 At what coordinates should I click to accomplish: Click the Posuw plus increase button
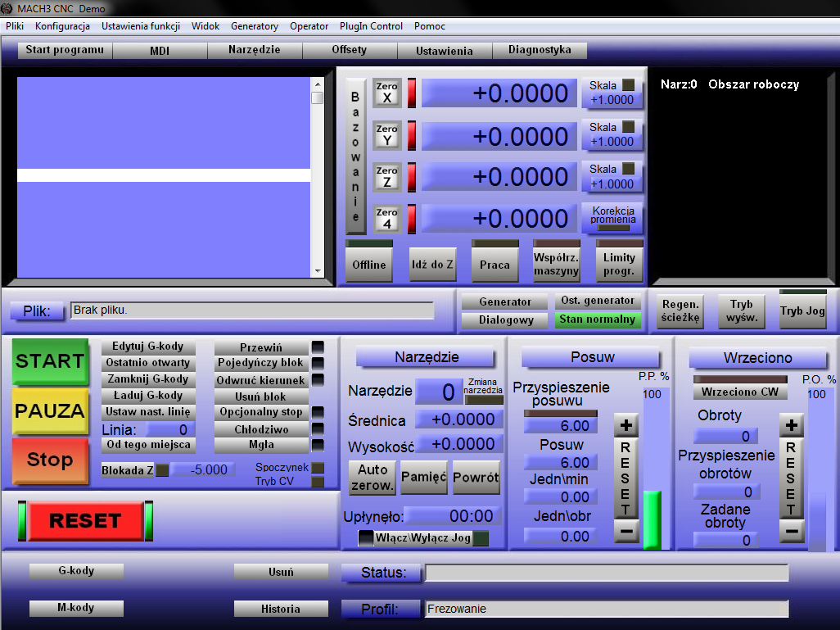tap(625, 426)
